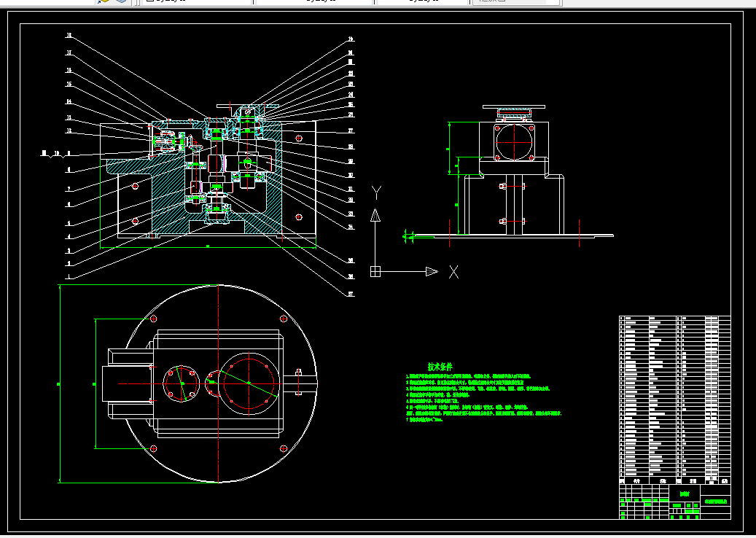The image size is (756, 538).
Task: Select the Y axis label
Action: point(377,193)
